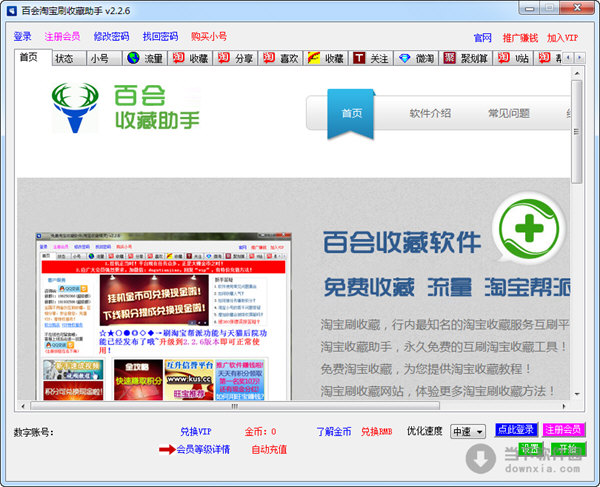Click the pink 注册会员 link at top
The width and height of the screenshot is (600, 487).
coord(62,37)
